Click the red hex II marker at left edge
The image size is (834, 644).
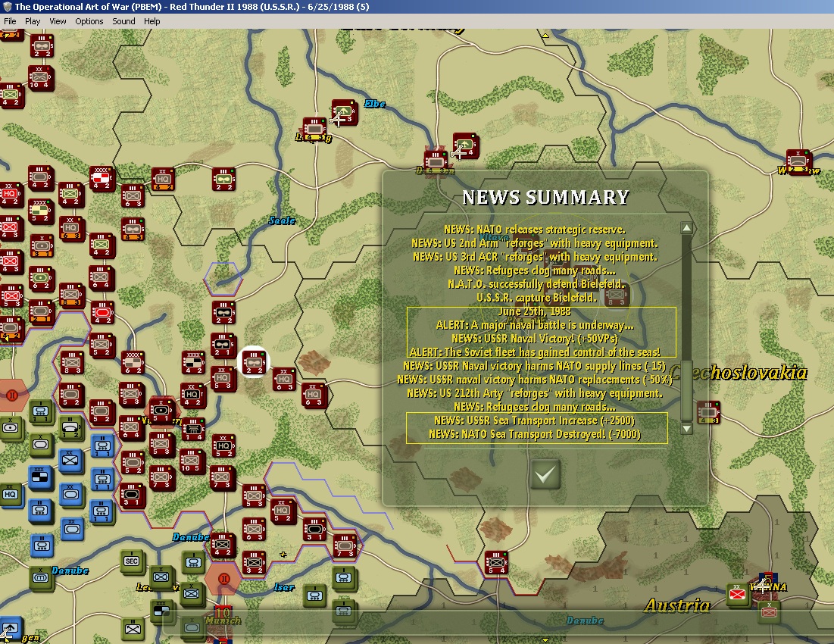coord(11,395)
